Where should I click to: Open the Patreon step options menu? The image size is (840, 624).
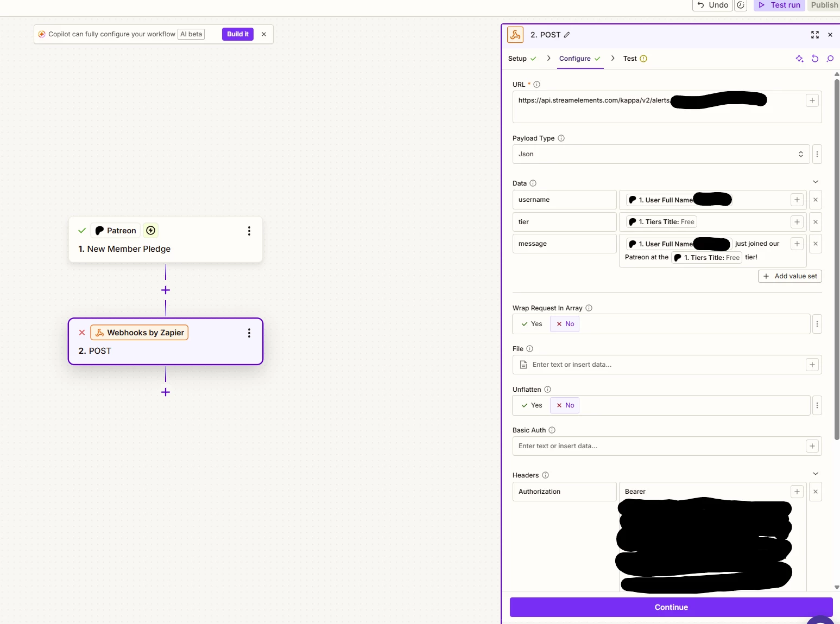pos(249,231)
